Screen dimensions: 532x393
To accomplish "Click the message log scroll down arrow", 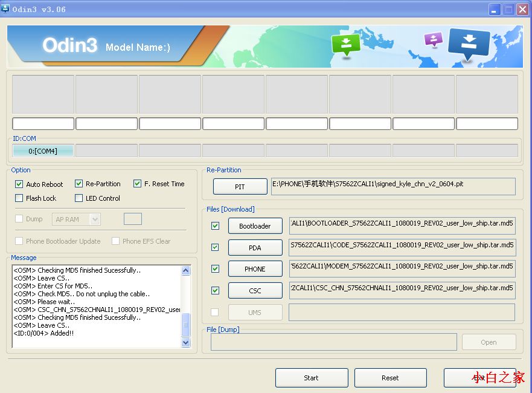I will 186,342.
